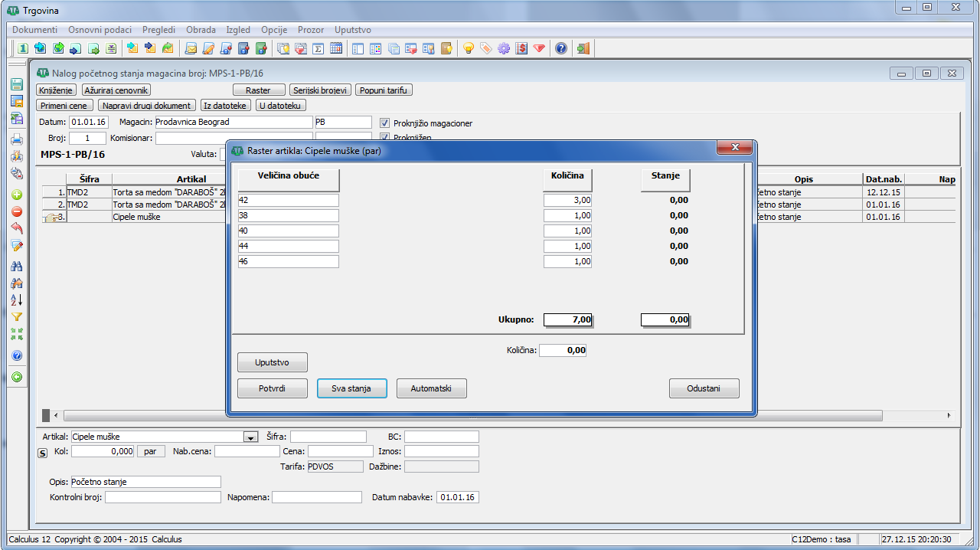The height and width of the screenshot is (550, 980).
Task: Click the purple gear icon in top toolbar
Action: click(503, 48)
